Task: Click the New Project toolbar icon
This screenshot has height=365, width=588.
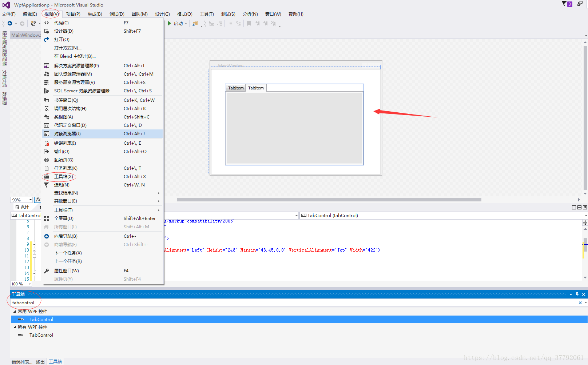Action: [x=33, y=23]
